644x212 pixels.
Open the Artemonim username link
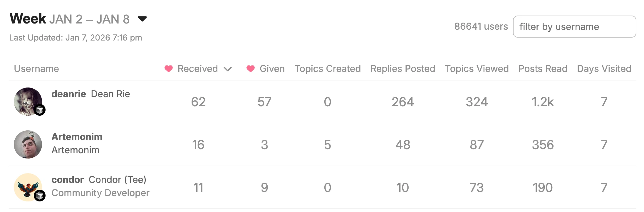point(77,137)
